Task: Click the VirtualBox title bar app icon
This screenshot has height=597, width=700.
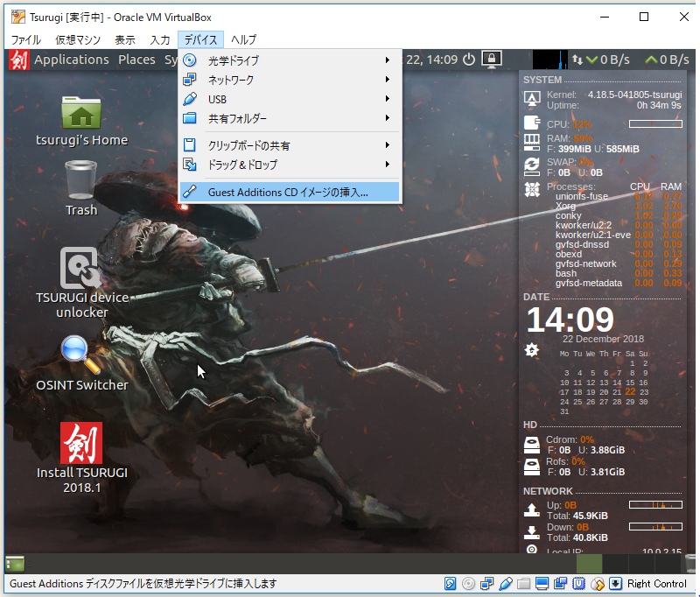Action: (x=18, y=17)
